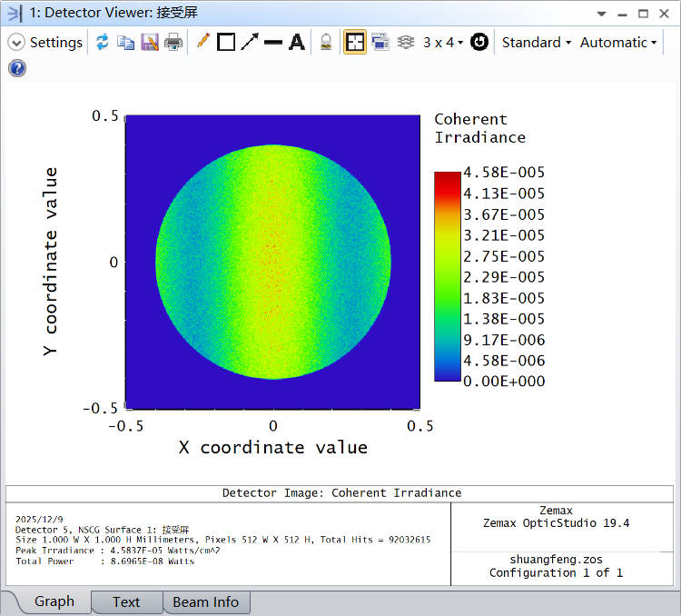This screenshot has height=616, width=681.
Task: Open the 3 x 4 grid dropdown
Action: [443, 43]
